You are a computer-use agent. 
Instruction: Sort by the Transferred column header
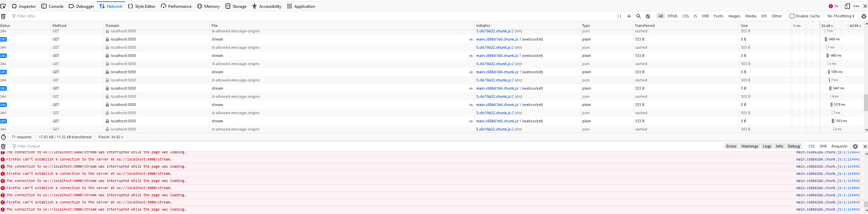pos(686,26)
